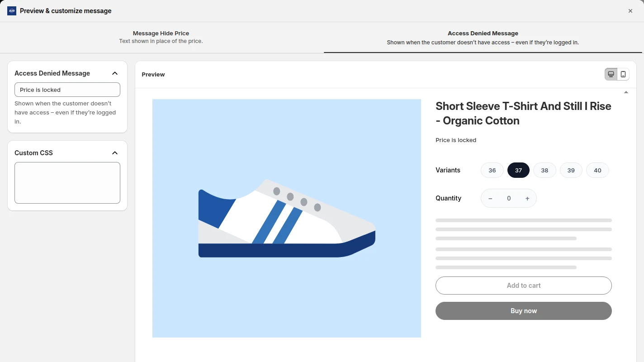
Task: Switch preview to mobile view icon
Action: [623, 74]
